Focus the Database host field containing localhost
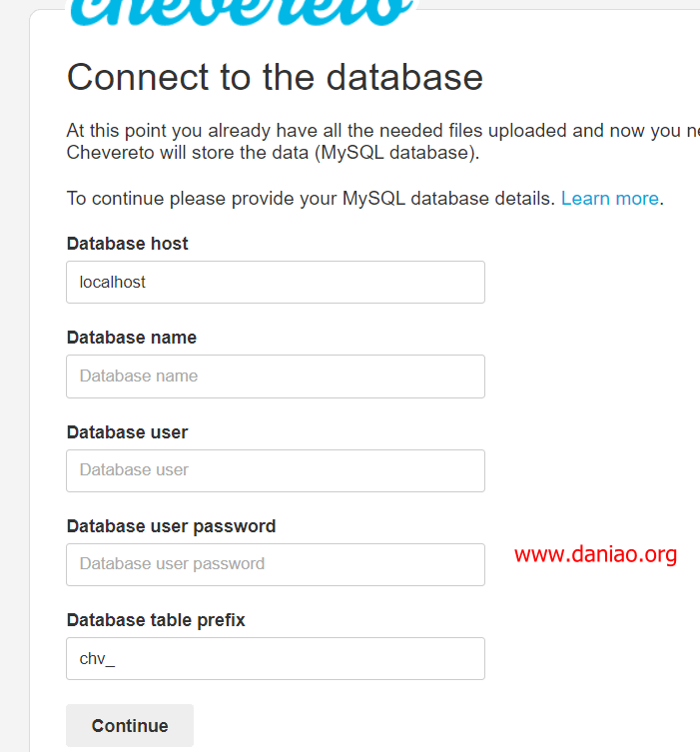700x752 pixels. point(276,282)
